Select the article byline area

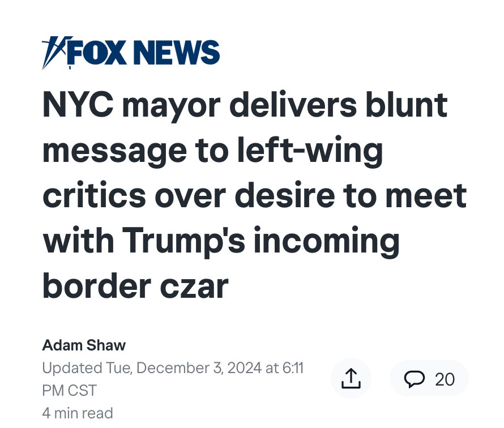click(x=84, y=345)
